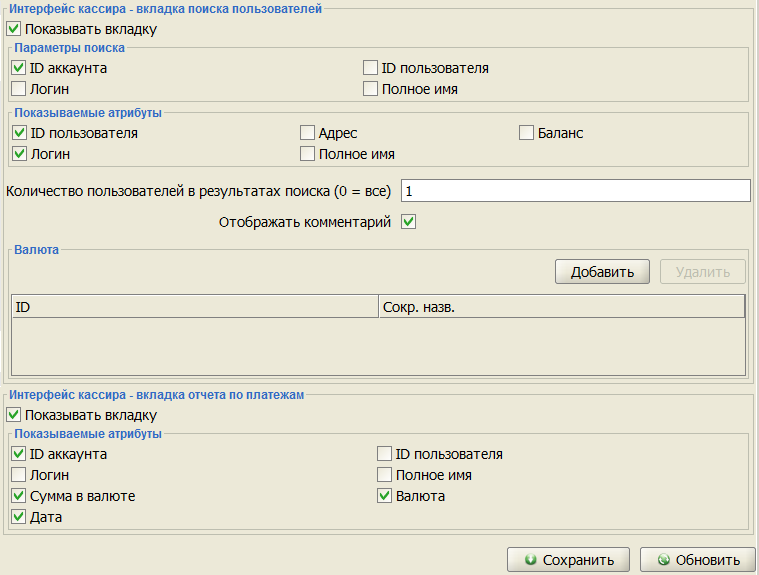Toggle Показывать вкладку for payments report tab

14,414
